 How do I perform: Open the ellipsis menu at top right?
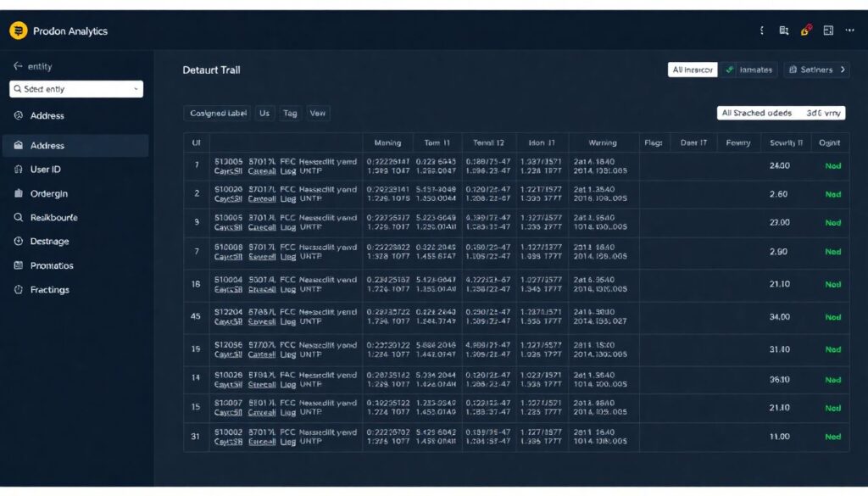pyautogui.click(x=849, y=30)
